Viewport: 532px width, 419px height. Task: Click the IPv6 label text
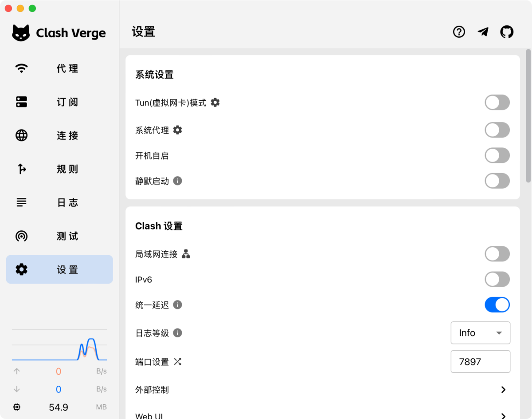click(x=144, y=280)
